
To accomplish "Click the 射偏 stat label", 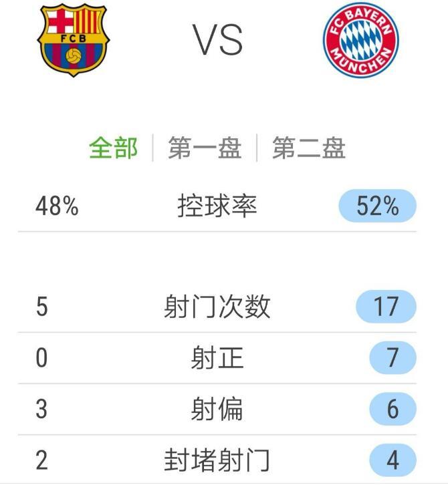I will (x=217, y=409).
